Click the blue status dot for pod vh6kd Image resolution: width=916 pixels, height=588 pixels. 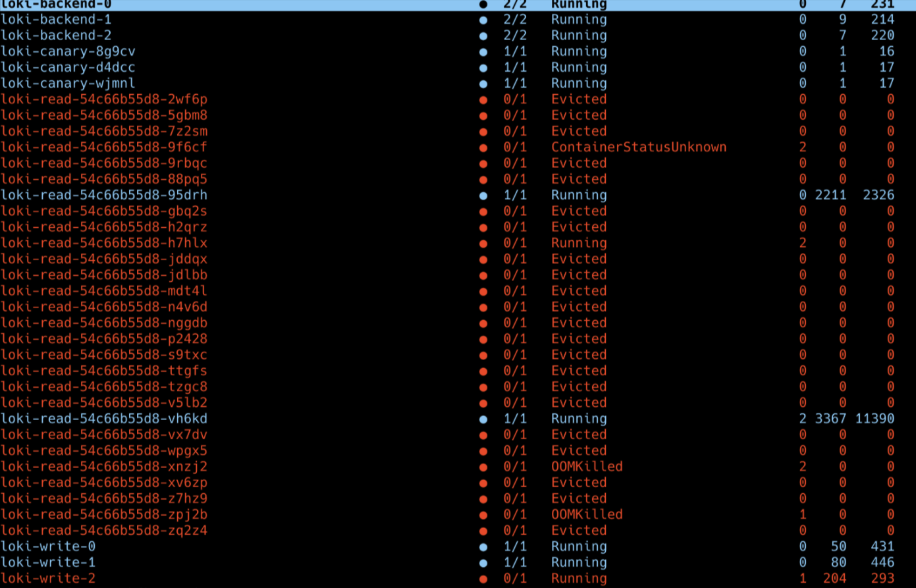click(483, 419)
